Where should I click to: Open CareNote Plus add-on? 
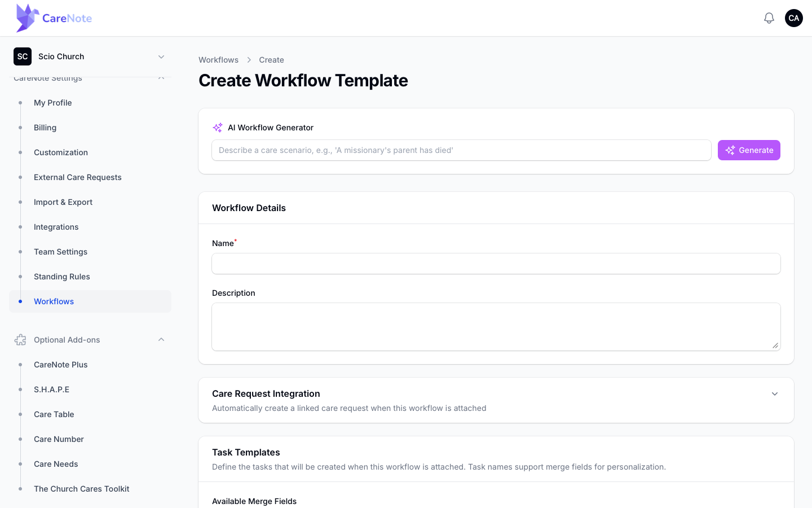tap(90, 365)
